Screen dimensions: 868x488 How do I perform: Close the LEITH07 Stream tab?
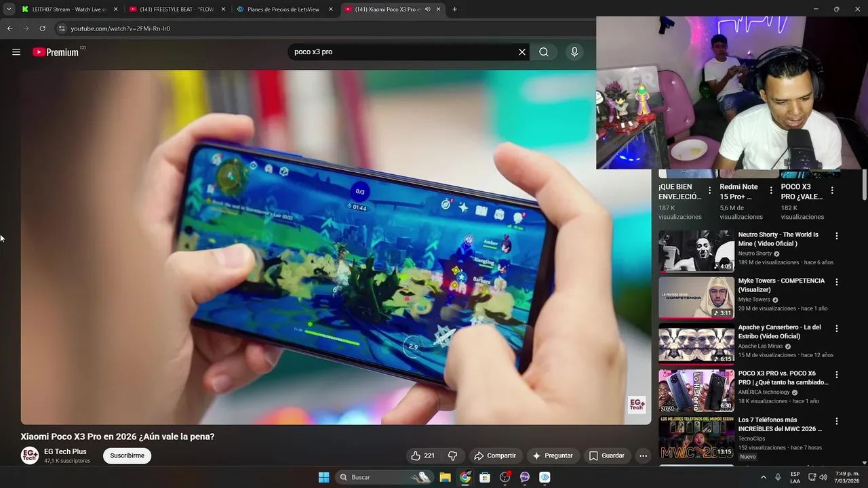(x=115, y=9)
